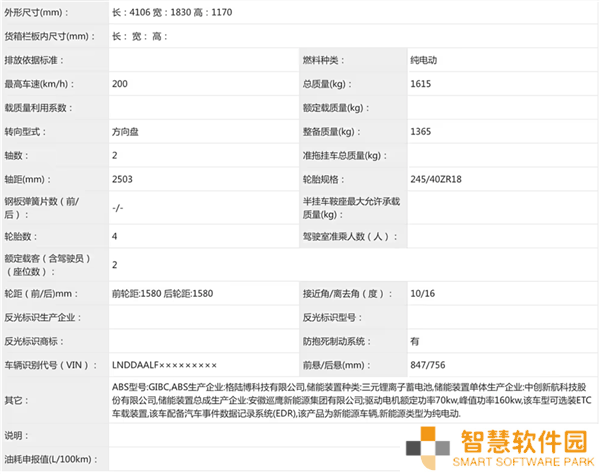Click the 反光标识生产企业 label

click(x=43, y=318)
